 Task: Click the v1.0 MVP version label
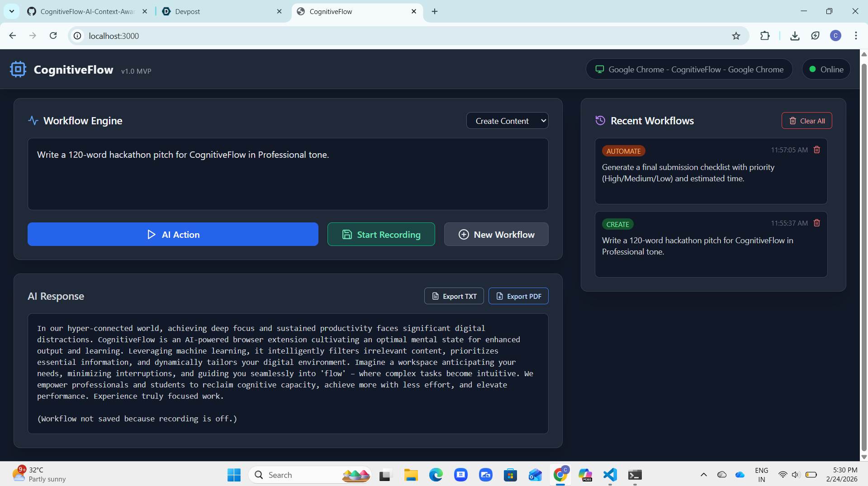pyautogui.click(x=136, y=71)
